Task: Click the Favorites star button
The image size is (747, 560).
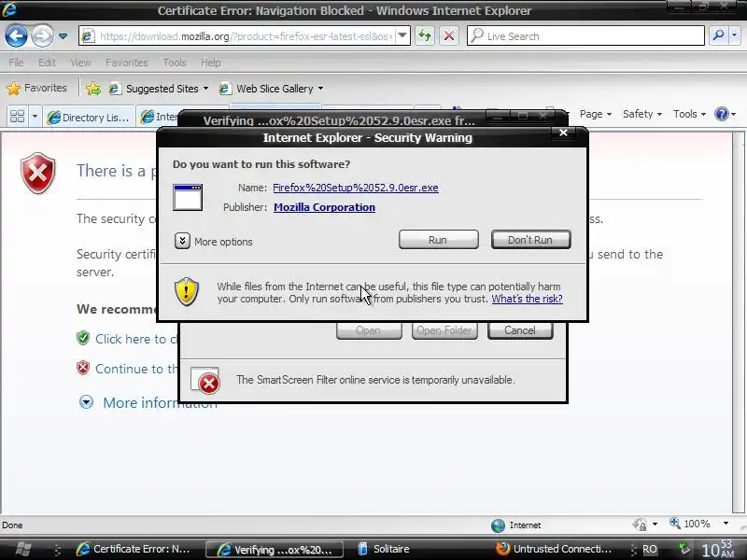Action: click(36, 88)
